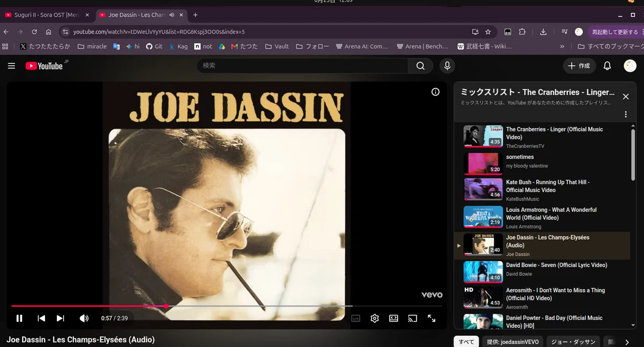Skip to the next video in player
Viewport: 644px width, 347px height.
(x=60, y=318)
